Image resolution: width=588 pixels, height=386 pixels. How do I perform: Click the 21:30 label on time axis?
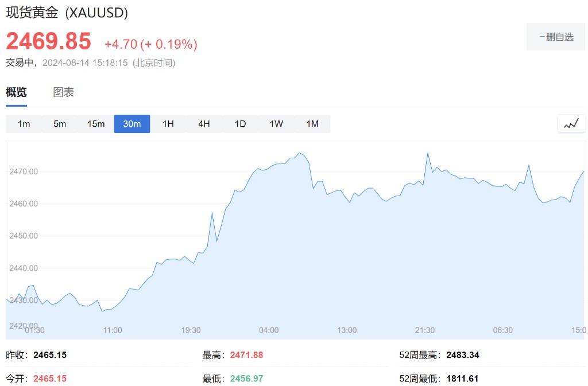(x=424, y=330)
